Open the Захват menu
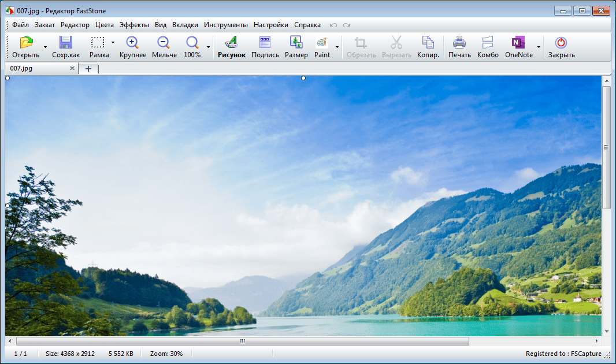This screenshot has height=364, width=616. click(45, 25)
